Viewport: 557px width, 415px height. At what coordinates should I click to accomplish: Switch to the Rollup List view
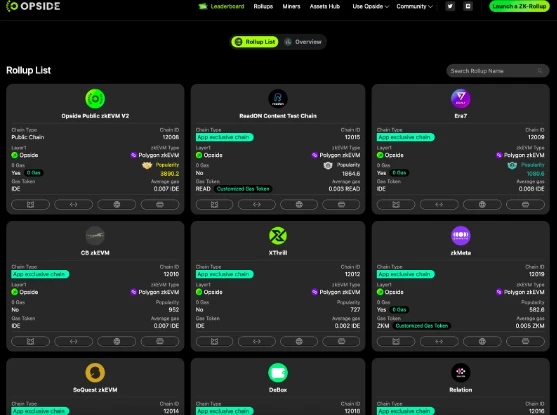pos(255,42)
